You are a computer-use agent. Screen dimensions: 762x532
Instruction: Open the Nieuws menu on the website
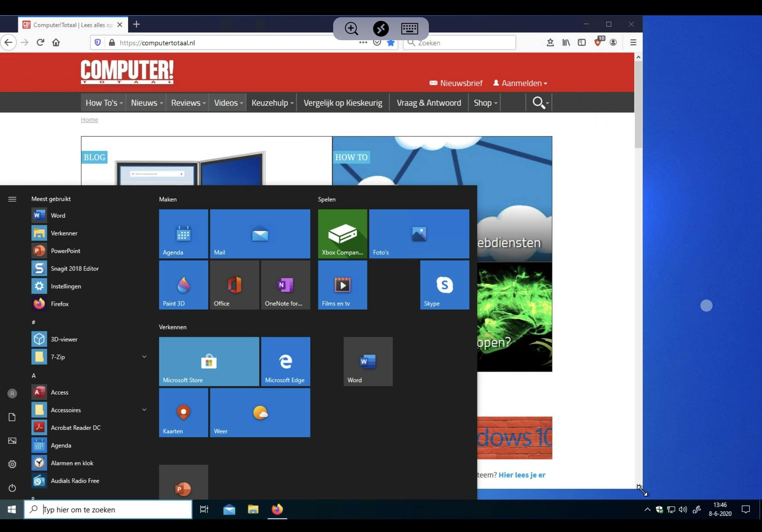click(146, 102)
